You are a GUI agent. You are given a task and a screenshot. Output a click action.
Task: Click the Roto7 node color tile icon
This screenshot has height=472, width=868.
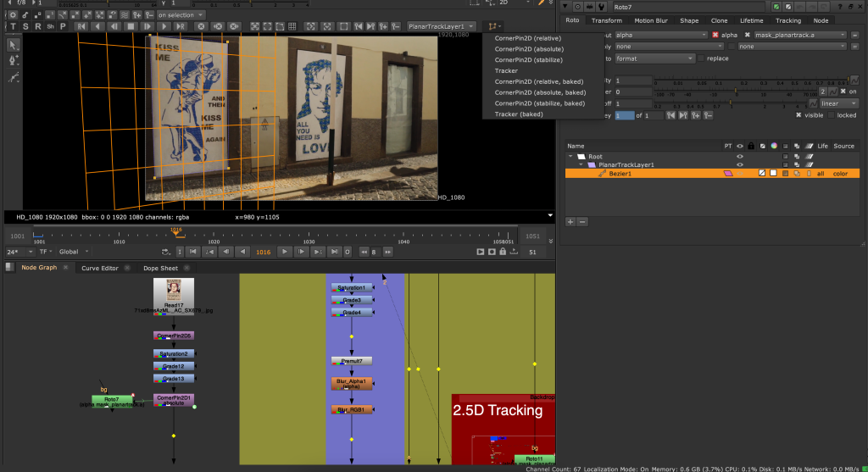776,7
